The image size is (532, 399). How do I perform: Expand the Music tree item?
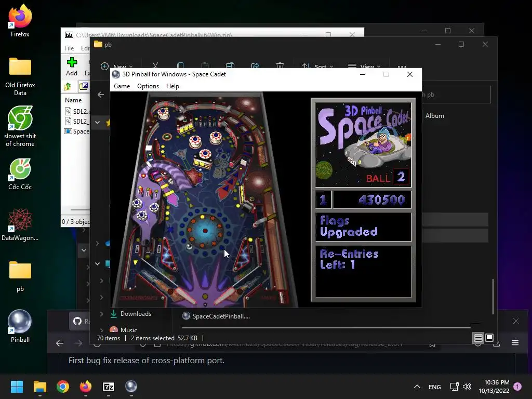(x=101, y=330)
